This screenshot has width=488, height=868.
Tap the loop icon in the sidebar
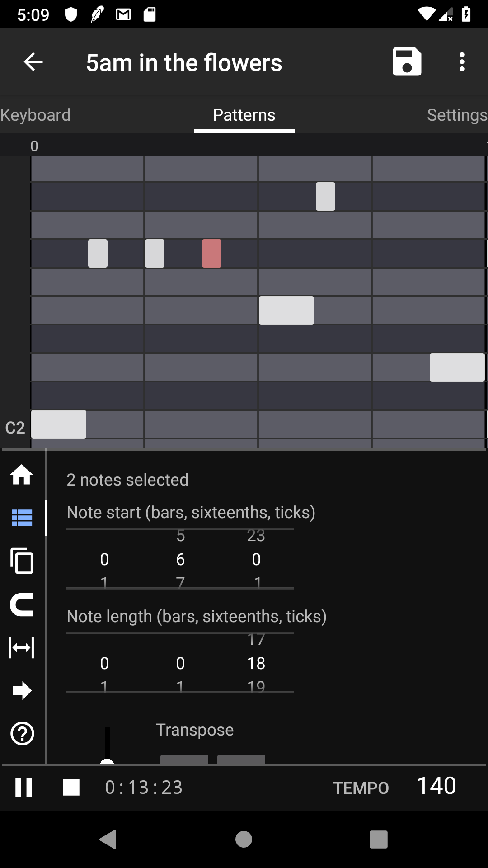[x=22, y=604]
